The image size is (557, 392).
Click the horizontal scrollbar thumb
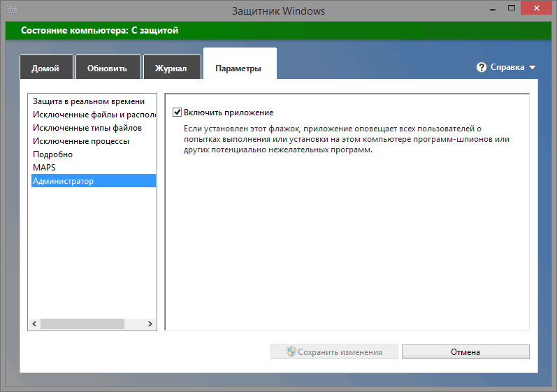82,324
